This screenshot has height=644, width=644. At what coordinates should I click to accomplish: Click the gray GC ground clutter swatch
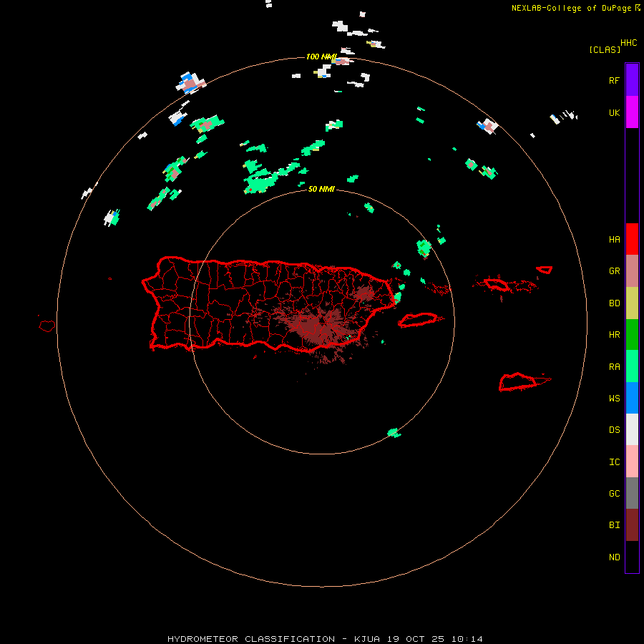632,493
